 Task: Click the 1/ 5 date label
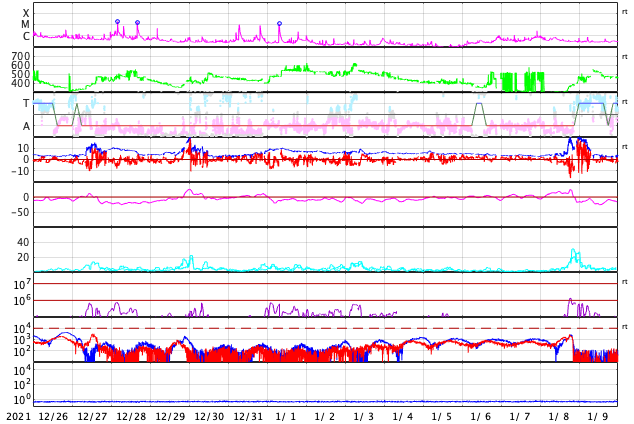[x=442, y=417]
